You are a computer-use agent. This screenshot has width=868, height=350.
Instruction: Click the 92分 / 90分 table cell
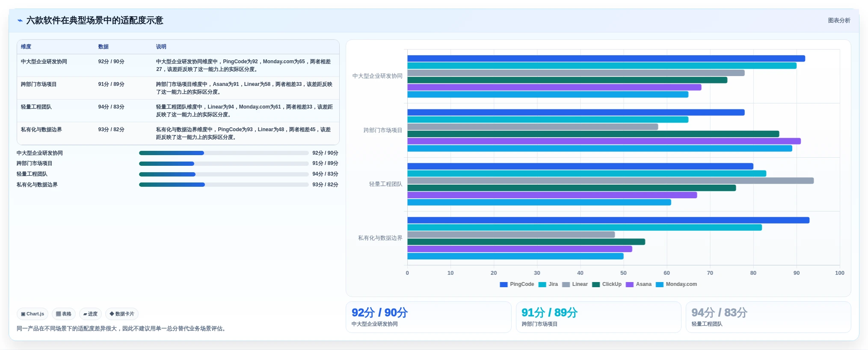(x=111, y=62)
